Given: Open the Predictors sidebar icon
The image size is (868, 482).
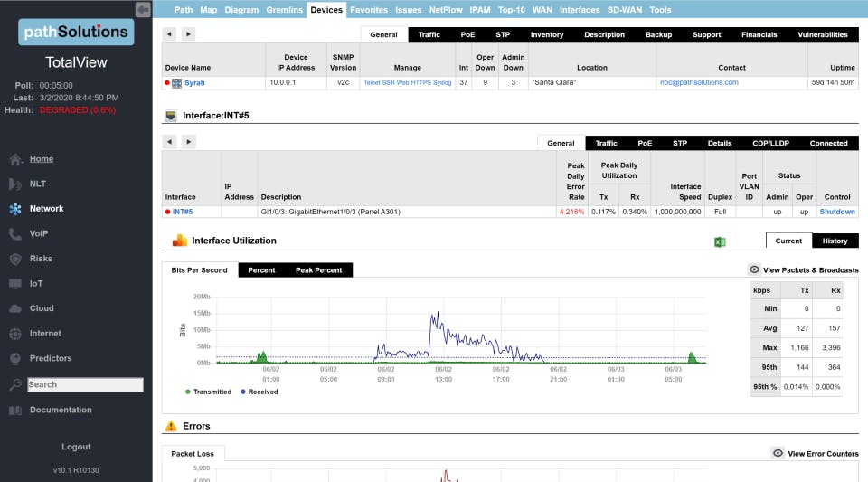Looking at the screenshot, I should [15, 359].
